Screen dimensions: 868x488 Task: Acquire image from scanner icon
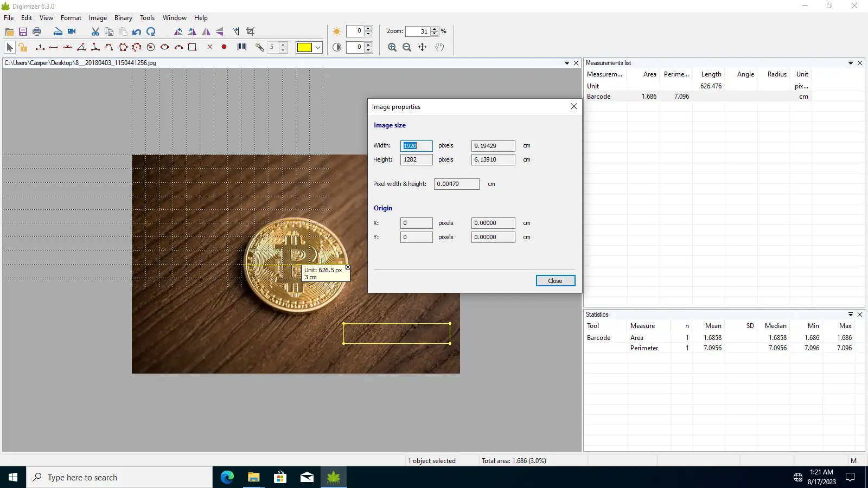(58, 32)
